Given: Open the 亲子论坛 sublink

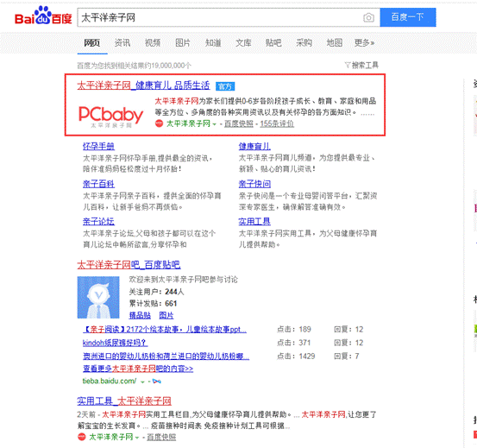Looking at the screenshot, I should click(98, 222).
